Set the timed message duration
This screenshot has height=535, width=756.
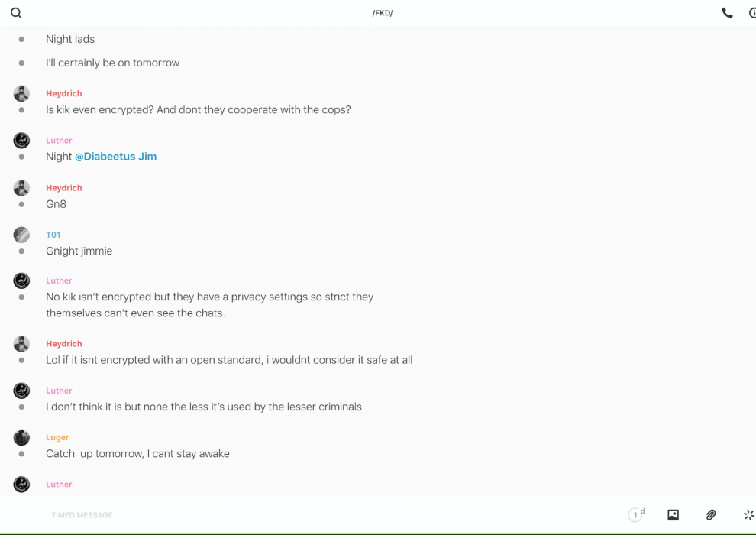pos(636,515)
